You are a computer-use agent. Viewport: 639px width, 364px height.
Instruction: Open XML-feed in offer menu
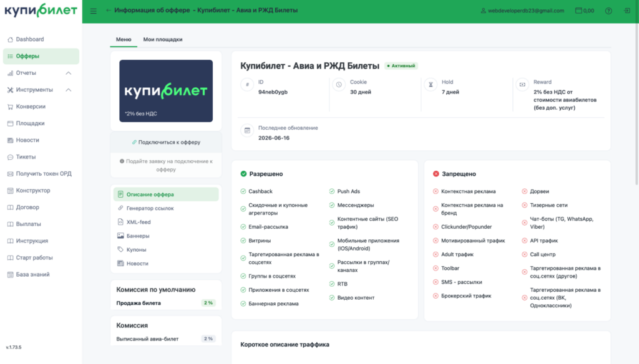coord(166,222)
